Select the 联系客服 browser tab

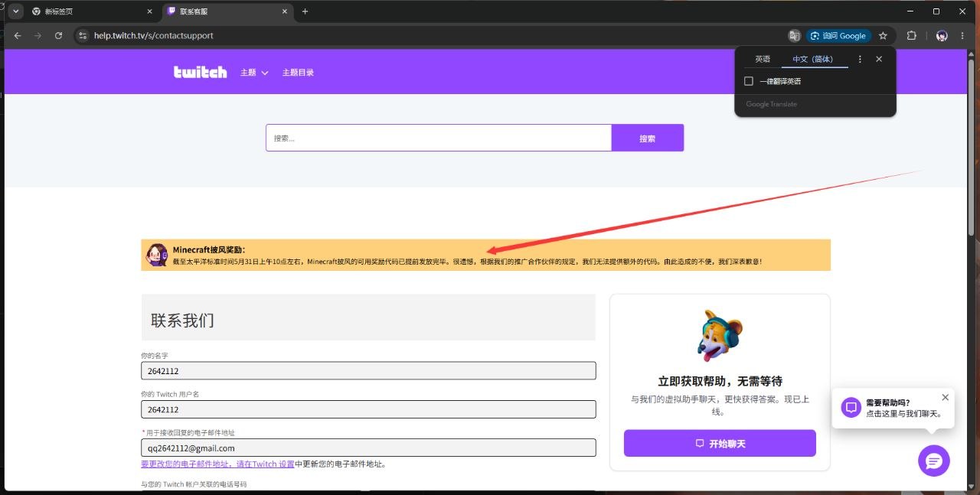point(228,11)
